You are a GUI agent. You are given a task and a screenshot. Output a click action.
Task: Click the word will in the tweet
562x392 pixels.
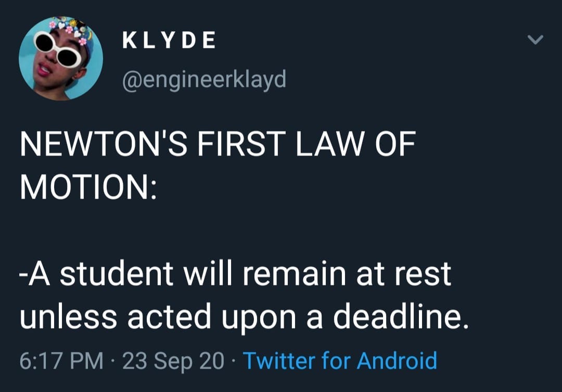click(x=208, y=274)
